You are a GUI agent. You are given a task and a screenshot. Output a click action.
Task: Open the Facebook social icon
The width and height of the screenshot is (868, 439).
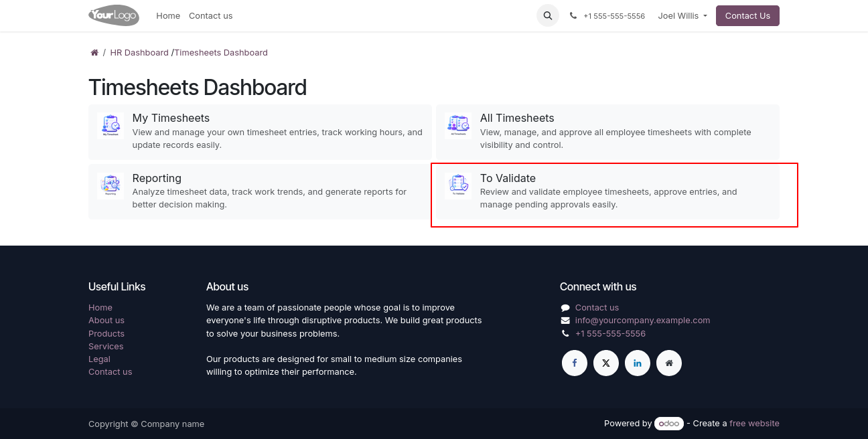coord(574,363)
